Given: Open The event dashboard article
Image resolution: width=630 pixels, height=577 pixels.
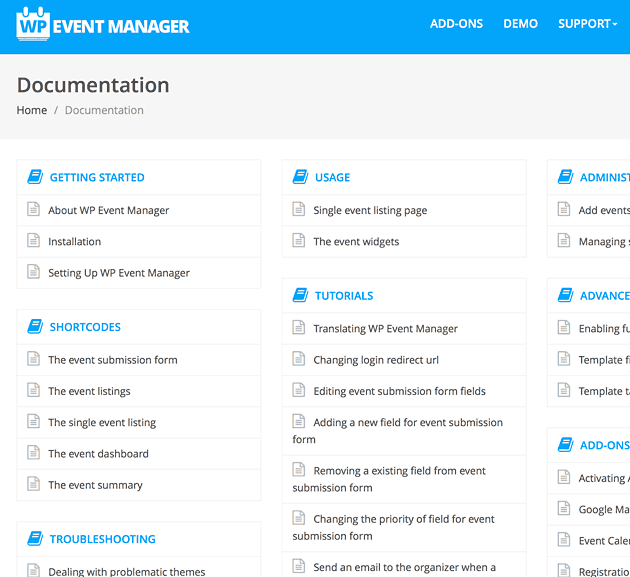Looking at the screenshot, I should [98, 454].
